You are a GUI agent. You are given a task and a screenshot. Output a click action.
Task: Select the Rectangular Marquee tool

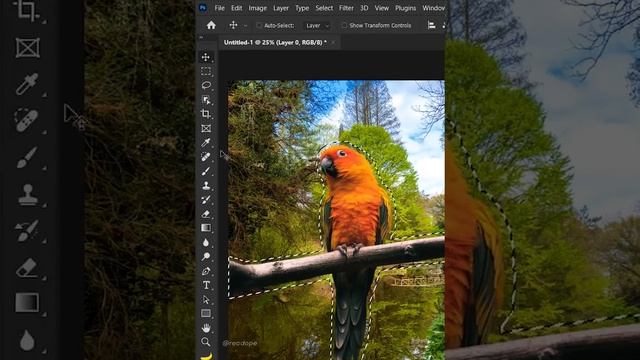pos(206,71)
